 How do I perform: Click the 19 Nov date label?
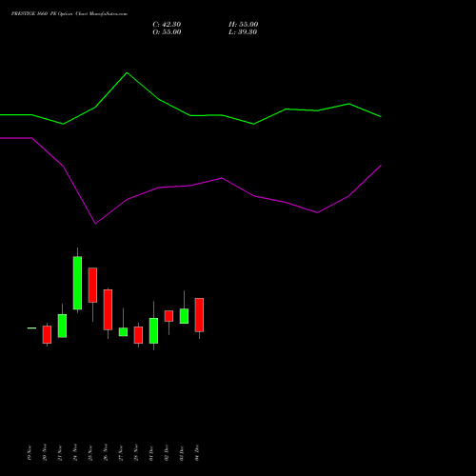[x=30, y=452]
